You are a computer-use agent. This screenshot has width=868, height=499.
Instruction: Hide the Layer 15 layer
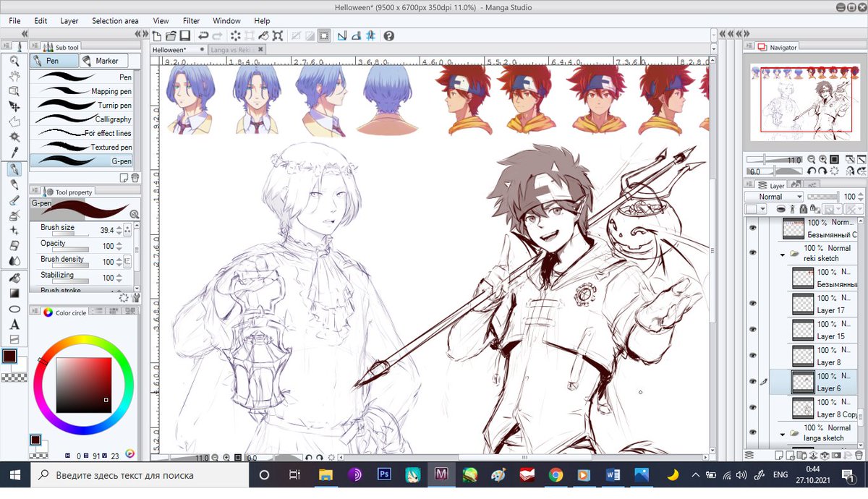(x=752, y=330)
